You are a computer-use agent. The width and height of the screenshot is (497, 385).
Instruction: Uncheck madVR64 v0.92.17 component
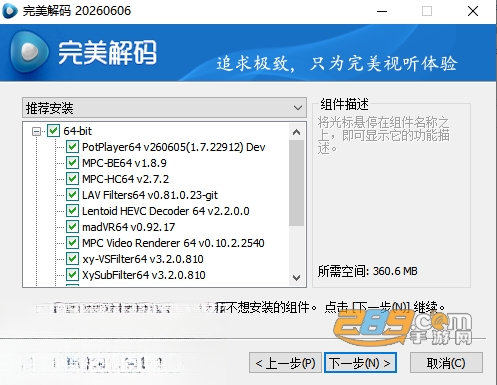(72, 227)
